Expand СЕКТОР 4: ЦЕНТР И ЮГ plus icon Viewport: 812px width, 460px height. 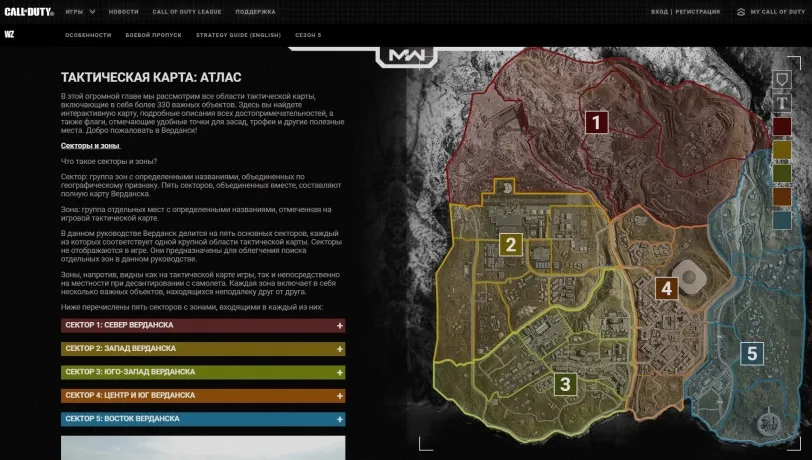[x=340, y=396]
